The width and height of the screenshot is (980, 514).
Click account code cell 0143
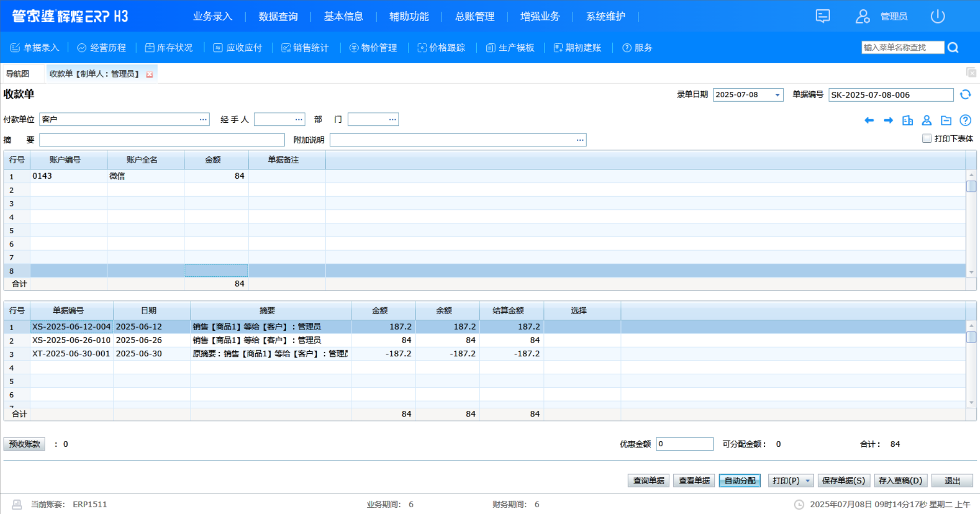[x=69, y=176]
